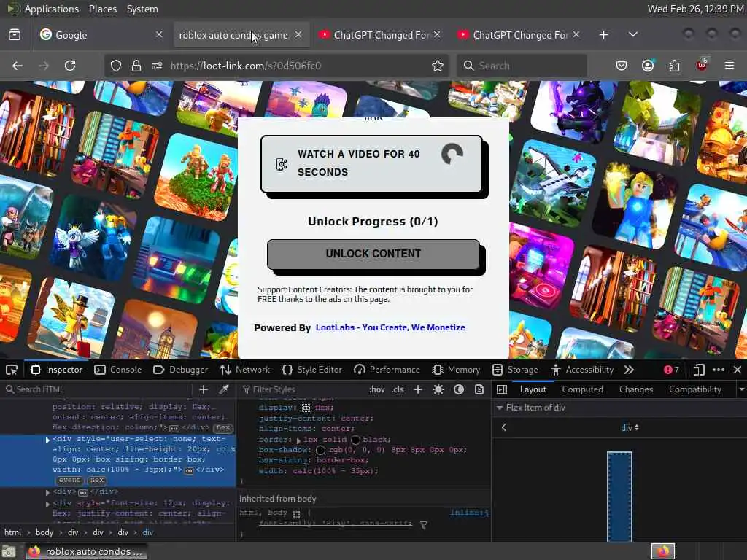Expand the selected div node

point(47,440)
